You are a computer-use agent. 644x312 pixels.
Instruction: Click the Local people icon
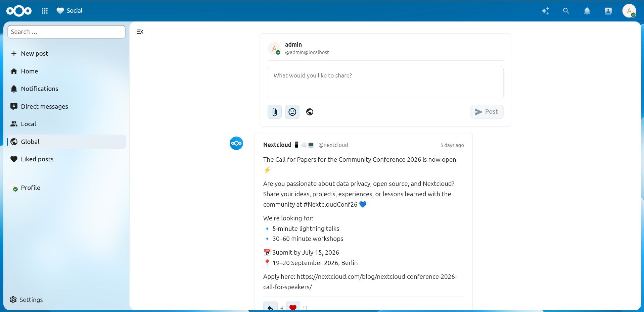coord(14,124)
